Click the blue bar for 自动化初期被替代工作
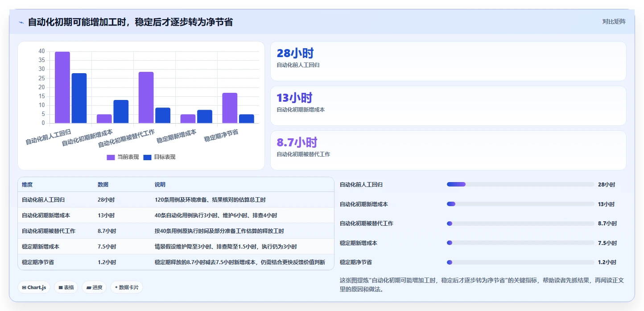This screenshot has width=644, height=311. click(163, 116)
